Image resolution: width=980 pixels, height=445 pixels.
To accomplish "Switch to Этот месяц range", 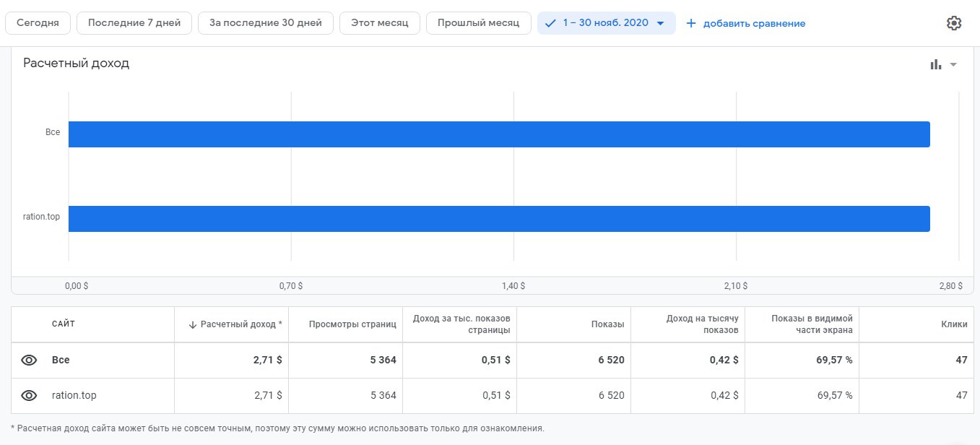I will pyautogui.click(x=379, y=23).
